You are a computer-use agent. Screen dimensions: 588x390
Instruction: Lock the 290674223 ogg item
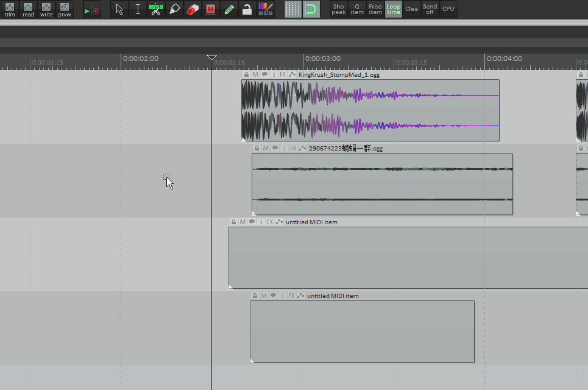(x=257, y=149)
